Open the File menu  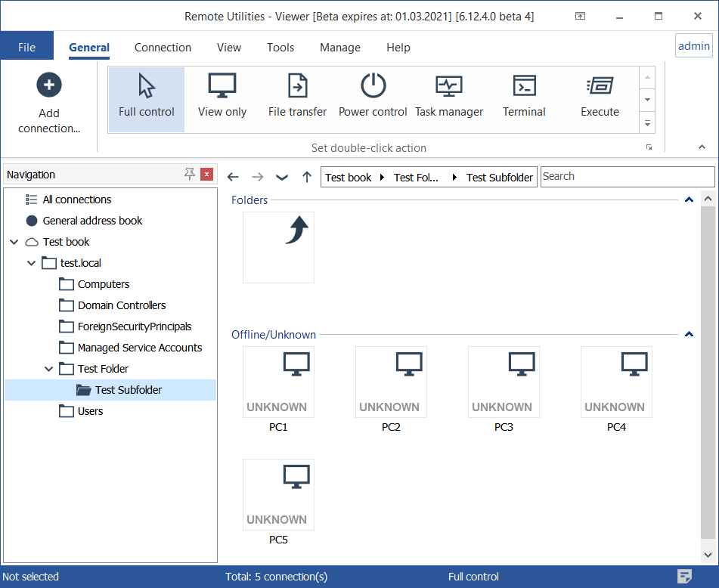(x=26, y=47)
